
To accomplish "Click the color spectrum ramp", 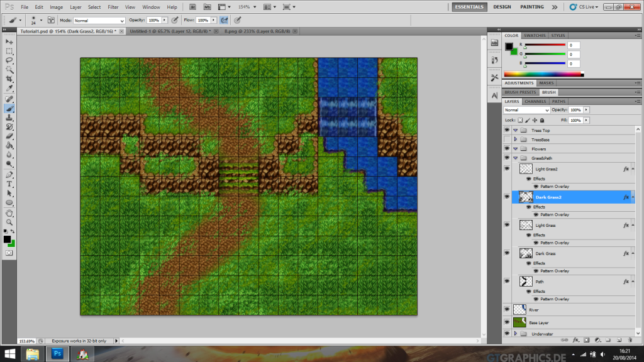I will click(x=544, y=74).
